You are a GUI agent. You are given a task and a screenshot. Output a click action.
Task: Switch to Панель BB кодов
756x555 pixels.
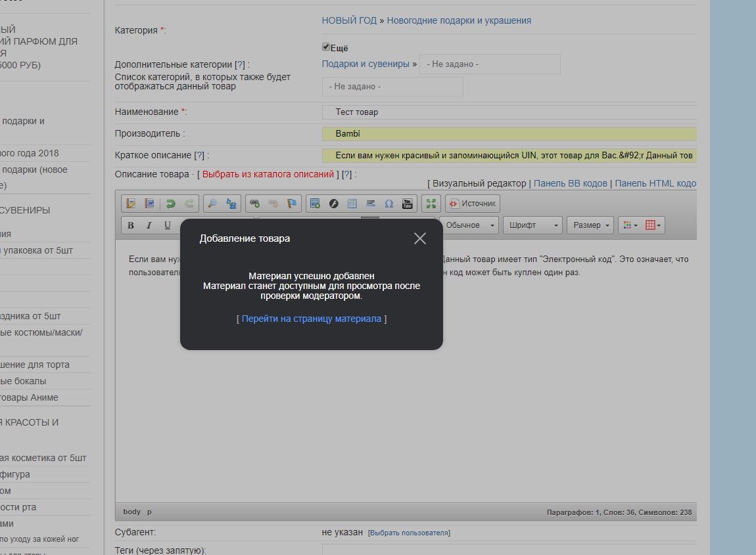click(571, 183)
